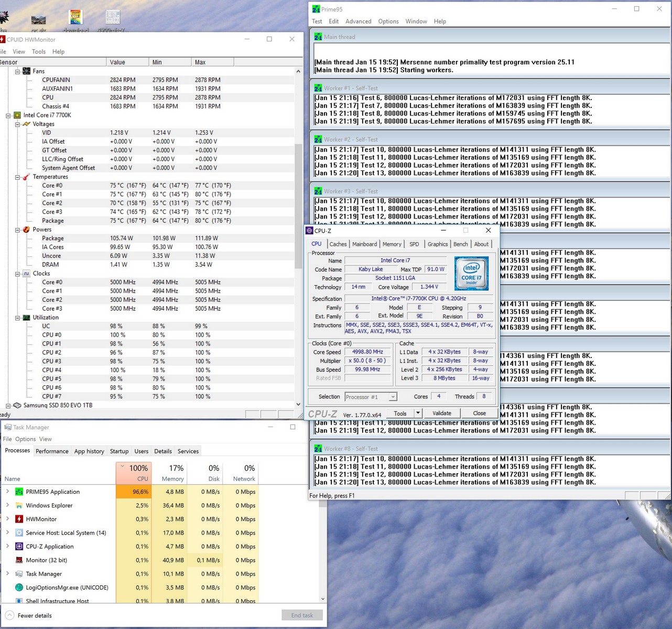
Task: Click the Voltages lightning icon in HWMonitor
Action: (x=26, y=124)
